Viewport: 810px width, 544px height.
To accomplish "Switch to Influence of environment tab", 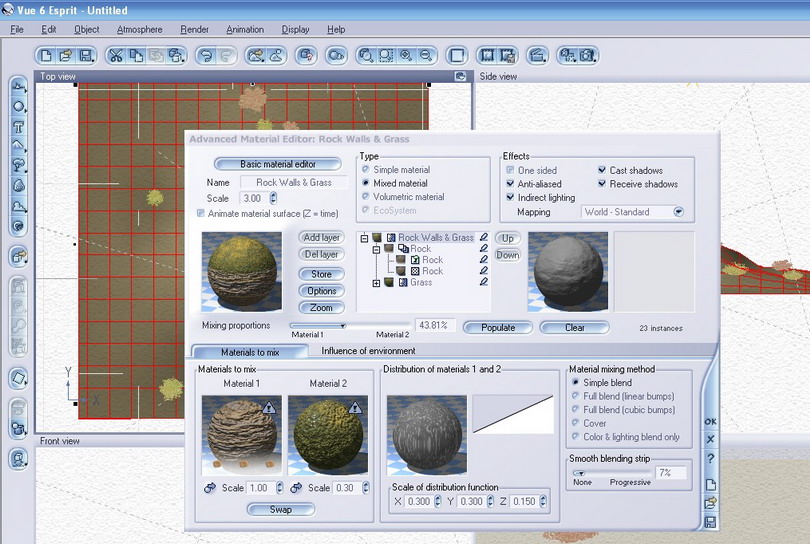I will [x=368, y=351].
